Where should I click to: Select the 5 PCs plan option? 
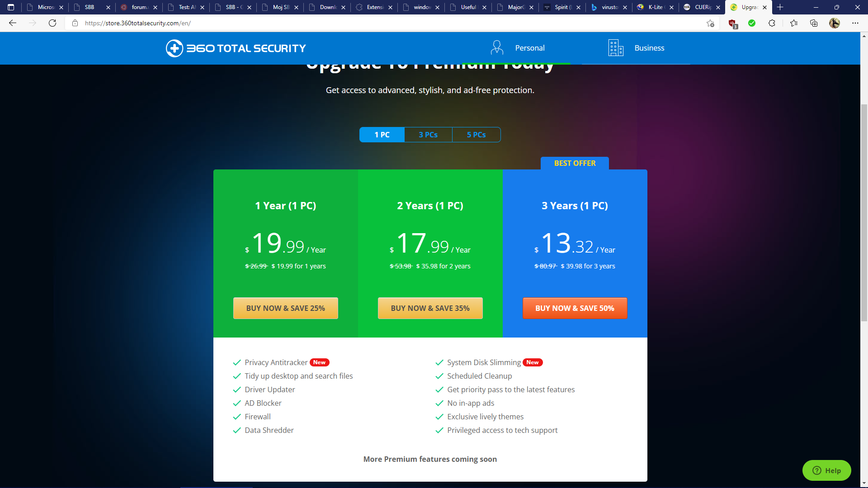[x=476, y=135]
